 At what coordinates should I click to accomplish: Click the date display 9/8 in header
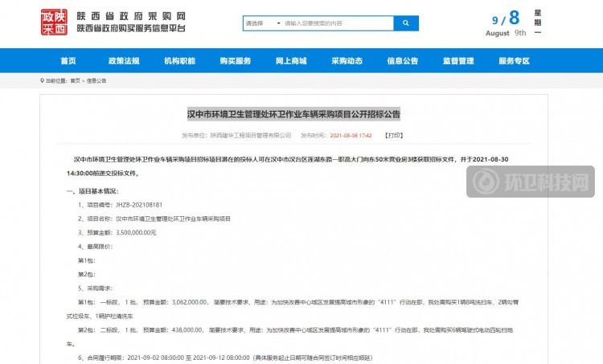[506, 18]
